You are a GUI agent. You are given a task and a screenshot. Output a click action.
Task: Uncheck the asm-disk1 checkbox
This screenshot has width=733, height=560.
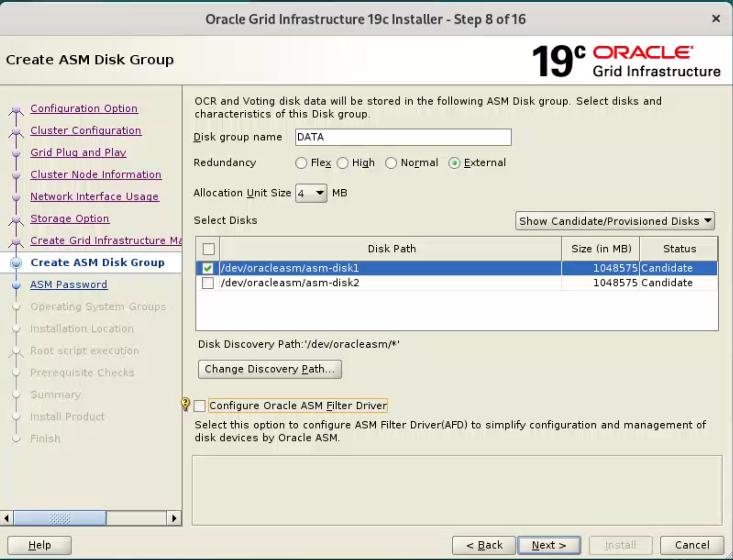[x=208, y=268]
